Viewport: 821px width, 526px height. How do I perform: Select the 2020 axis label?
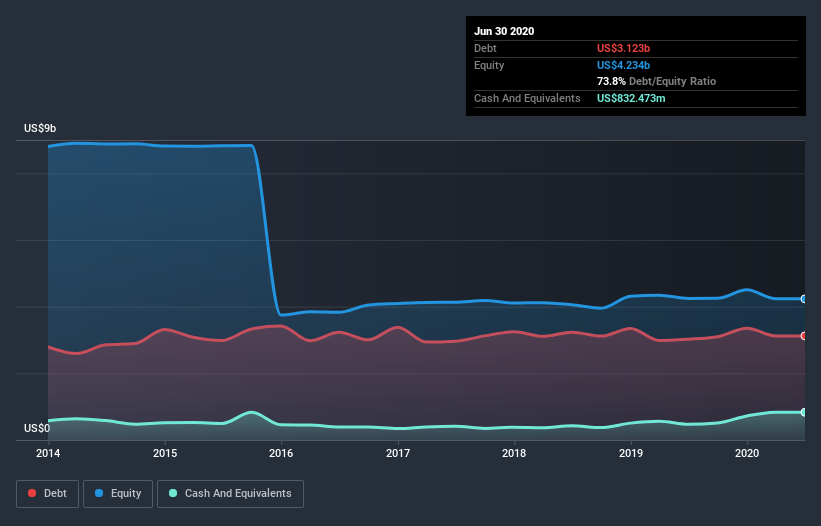pyautogui.click(x=747, y=453)
